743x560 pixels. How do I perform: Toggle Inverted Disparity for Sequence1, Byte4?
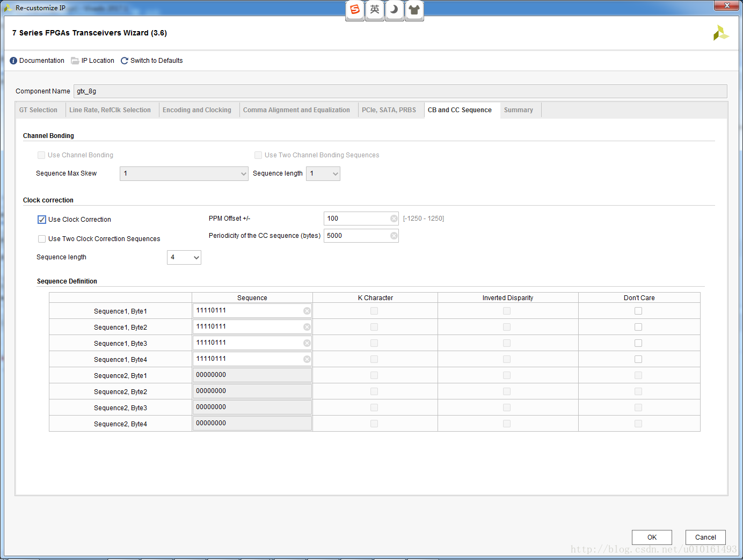click(x=507, y=359)
